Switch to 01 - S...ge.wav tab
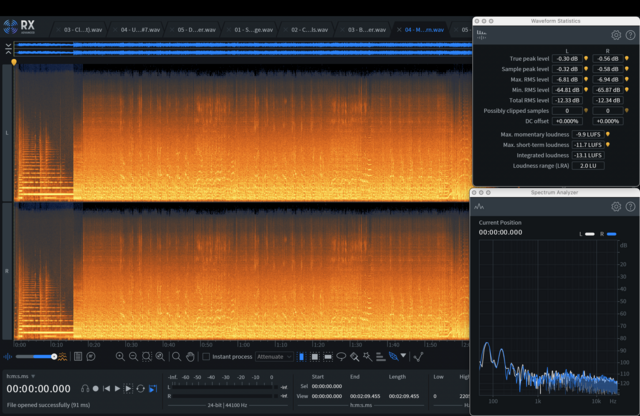Image resolution: width=640 pixels, height=416 pixels. click(x=253, y=30)
